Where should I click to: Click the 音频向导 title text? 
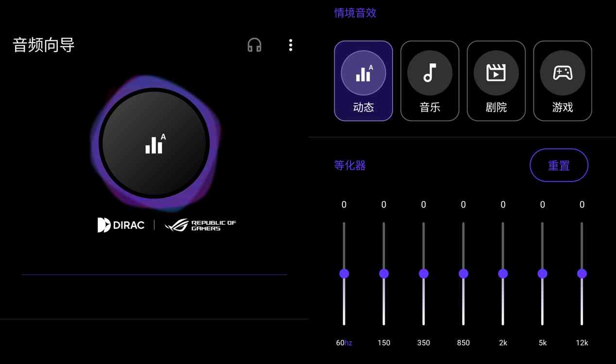tap(44, 45)
